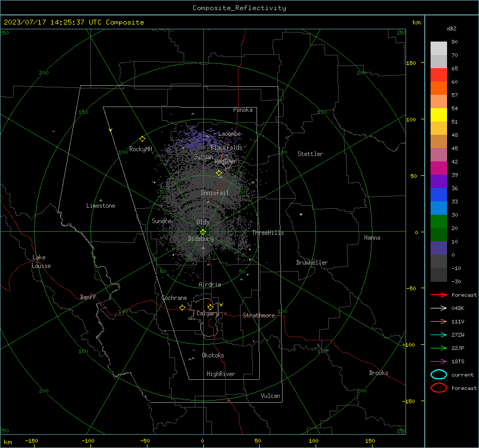The width and height of the screenshot is (479, 448).
Task: Select the bright red swatch in dBZ scale
Action: (x=439, y=75)
